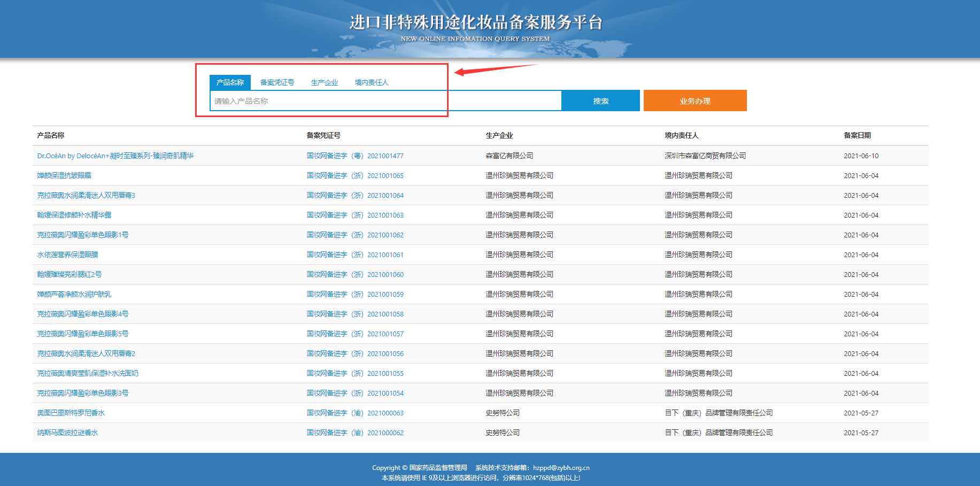Open filing number (浙) 2021001061

pyautogui.click(x=355, y=254)
